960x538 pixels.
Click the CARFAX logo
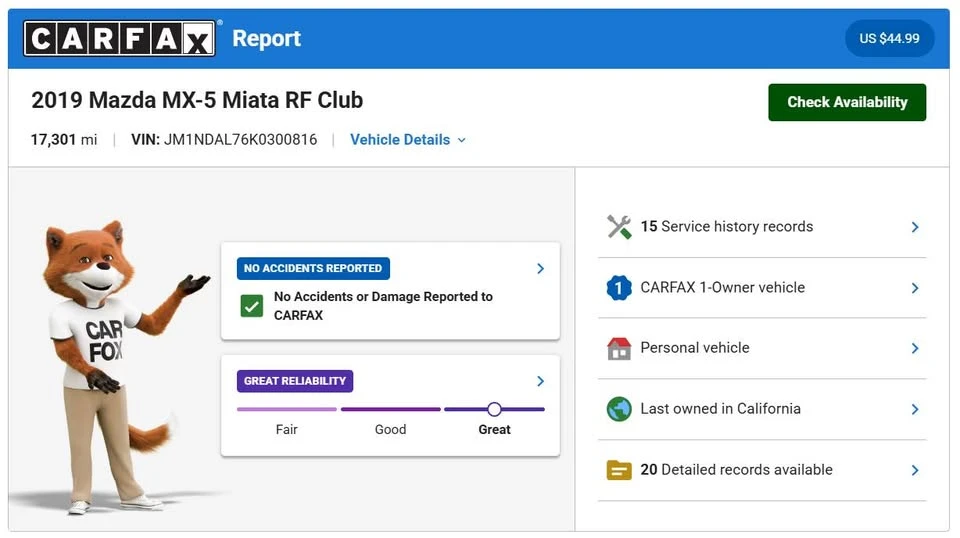[x=119, y=39]
